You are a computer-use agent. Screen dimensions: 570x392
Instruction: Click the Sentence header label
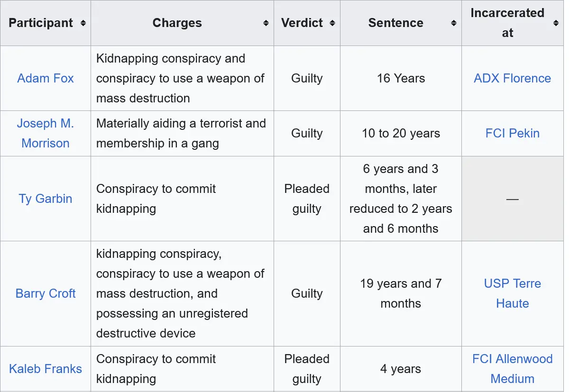click(395, 23)
